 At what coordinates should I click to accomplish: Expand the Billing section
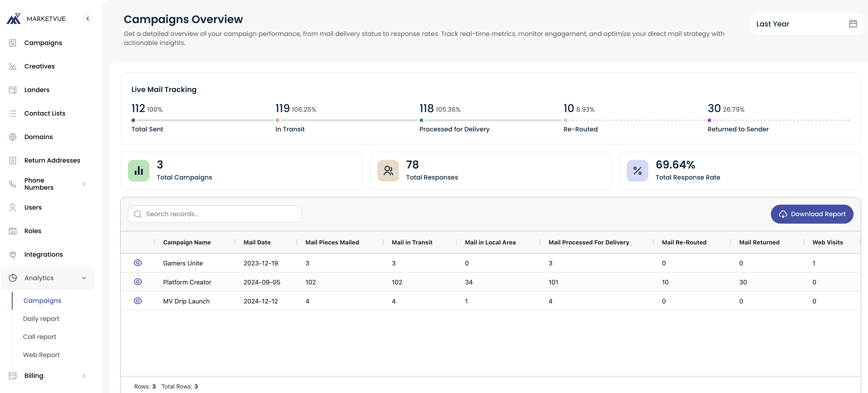84,375
